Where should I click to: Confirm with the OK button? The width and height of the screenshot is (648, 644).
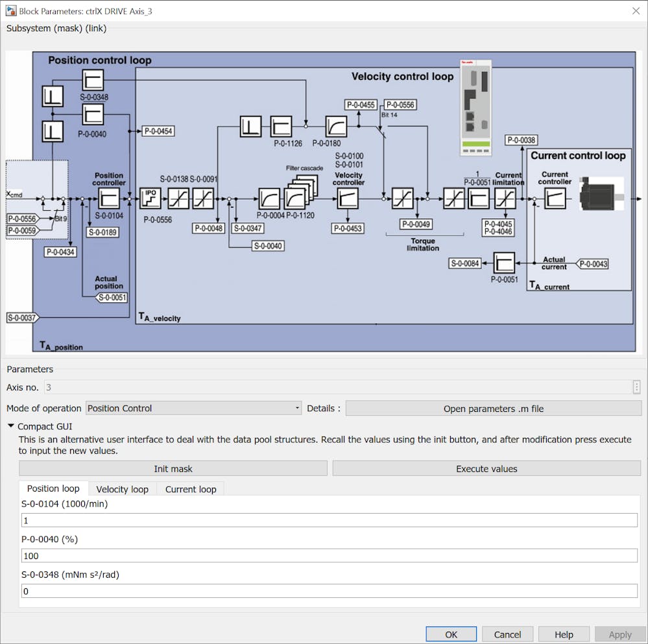coord(451,634)
